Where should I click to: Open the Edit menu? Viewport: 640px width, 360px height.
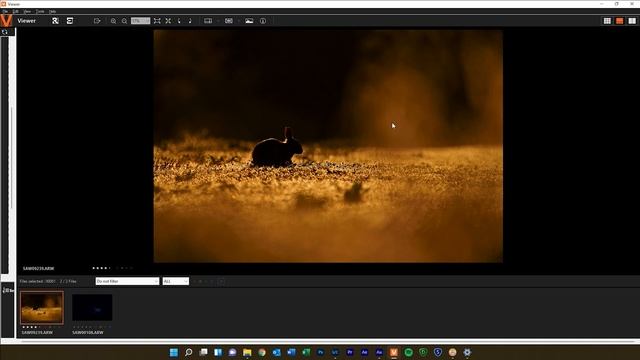click(16, 11)
